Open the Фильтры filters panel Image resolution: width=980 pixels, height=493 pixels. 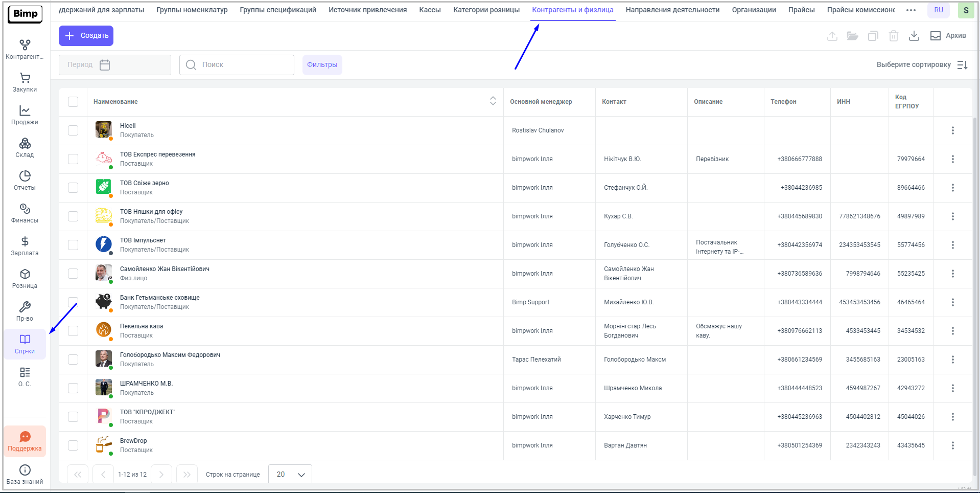(x=322, y=65)
